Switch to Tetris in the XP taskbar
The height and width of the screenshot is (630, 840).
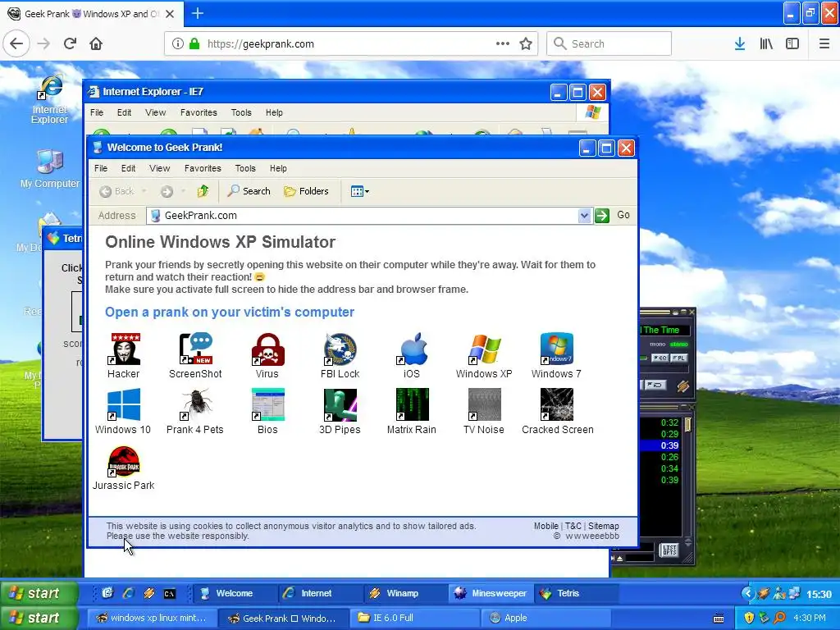pyautogui.click(x=577, y=594)
